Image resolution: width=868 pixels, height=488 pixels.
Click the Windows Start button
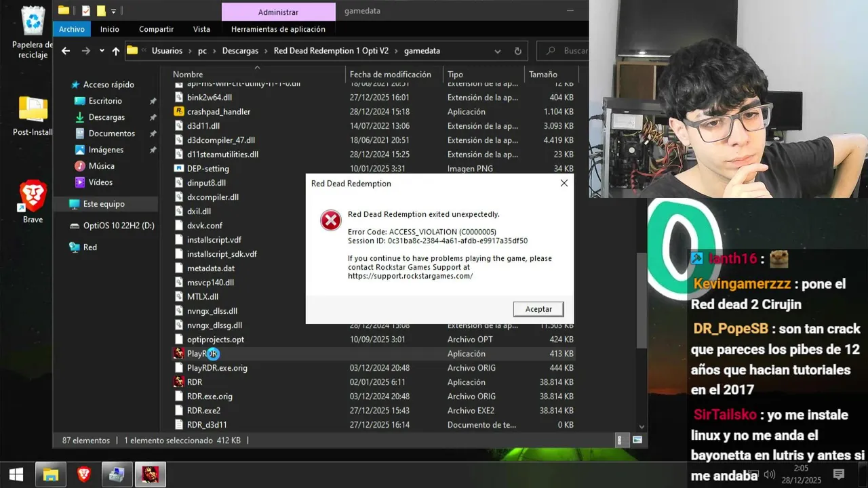point(16,474)
